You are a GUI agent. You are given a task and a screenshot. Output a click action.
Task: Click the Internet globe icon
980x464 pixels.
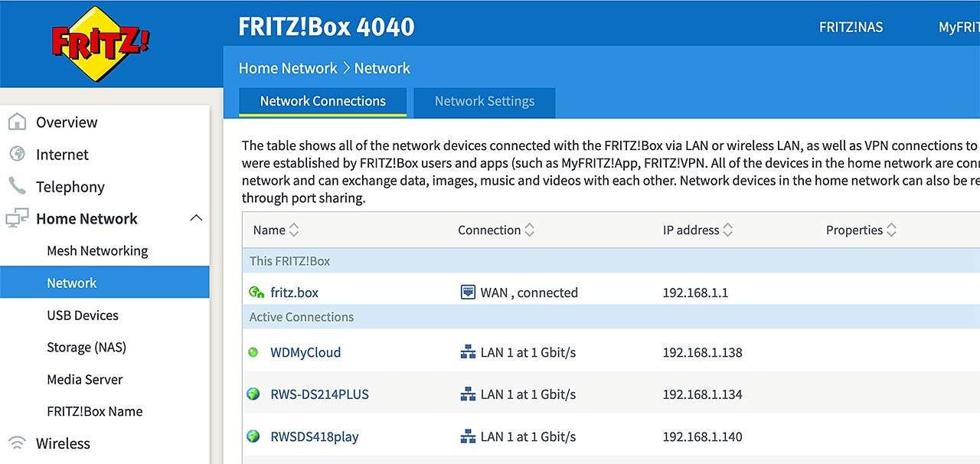pyautogui.click(x=17, y=154)
